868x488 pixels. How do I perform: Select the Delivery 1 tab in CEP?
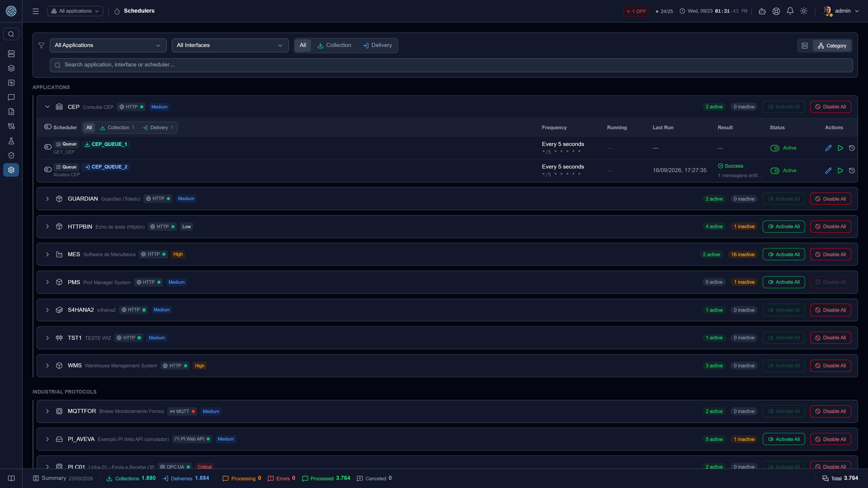coord(158,128)
